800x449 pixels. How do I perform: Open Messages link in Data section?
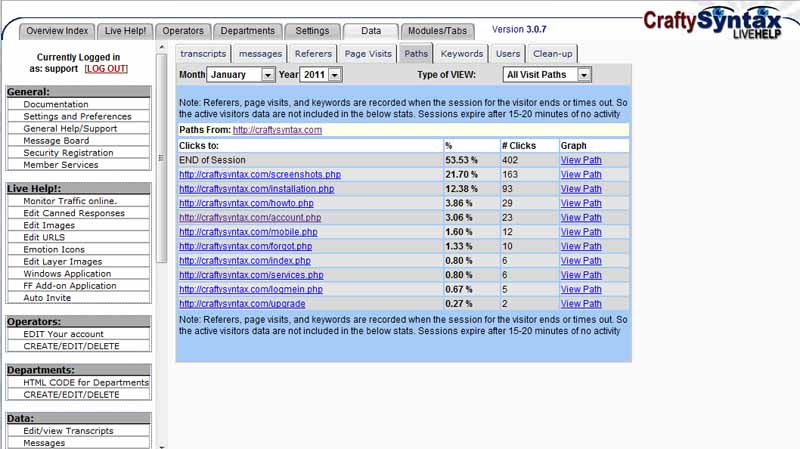44,443
